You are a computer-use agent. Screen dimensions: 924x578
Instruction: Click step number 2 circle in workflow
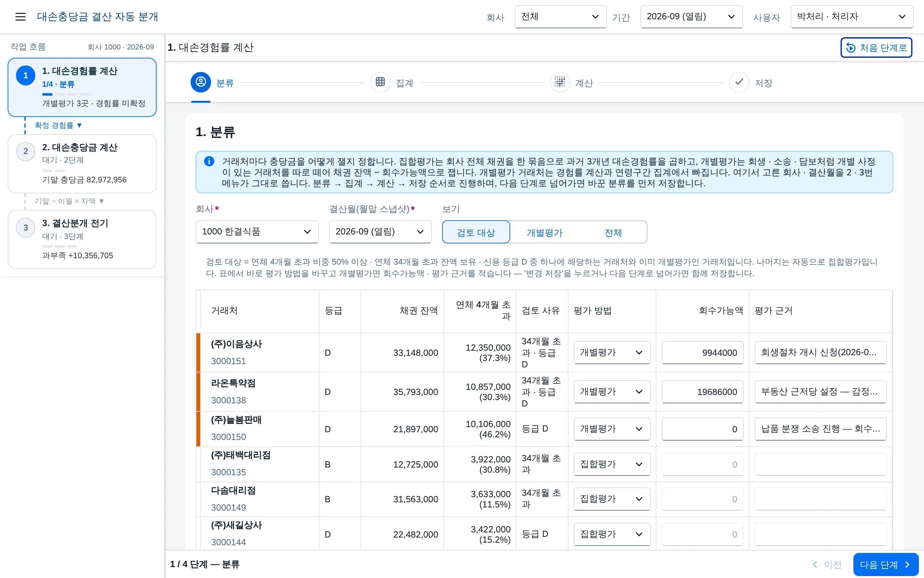[26, 151]
